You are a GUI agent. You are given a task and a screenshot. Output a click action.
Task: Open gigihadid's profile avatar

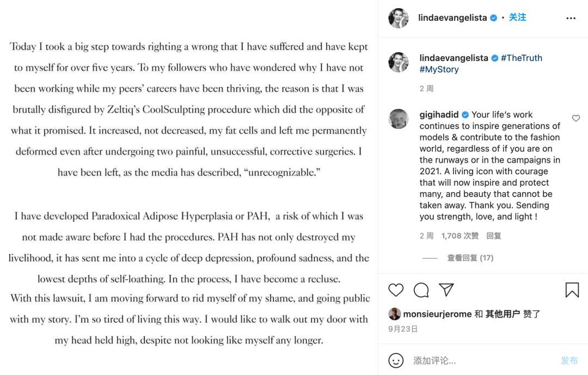pyautogui.click(x=399, y=119)
